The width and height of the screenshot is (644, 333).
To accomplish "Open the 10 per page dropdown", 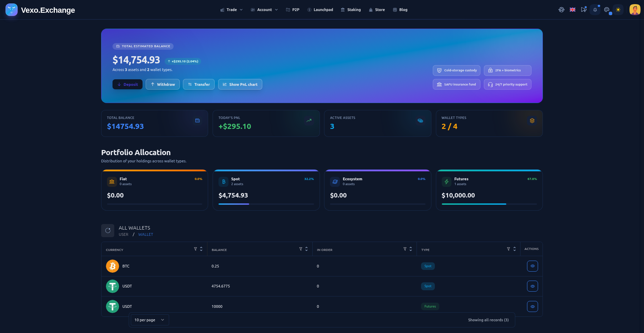I will 150,320.
